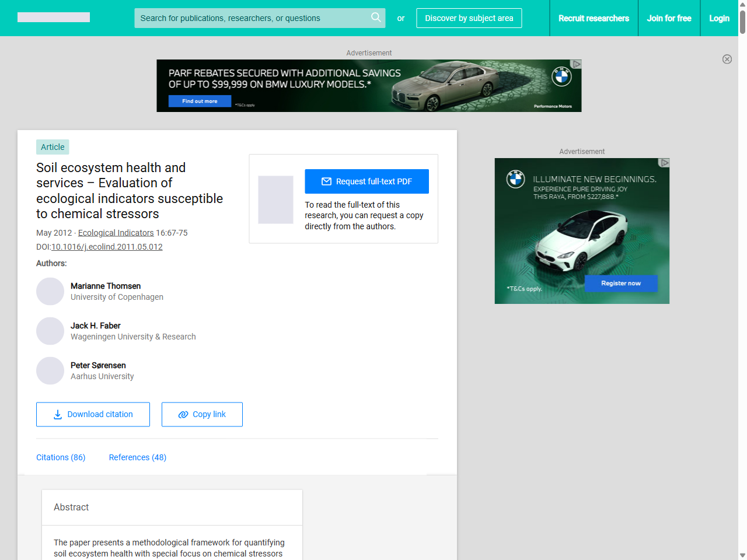
Task: Open the Login page
Action: pos(719,18)
